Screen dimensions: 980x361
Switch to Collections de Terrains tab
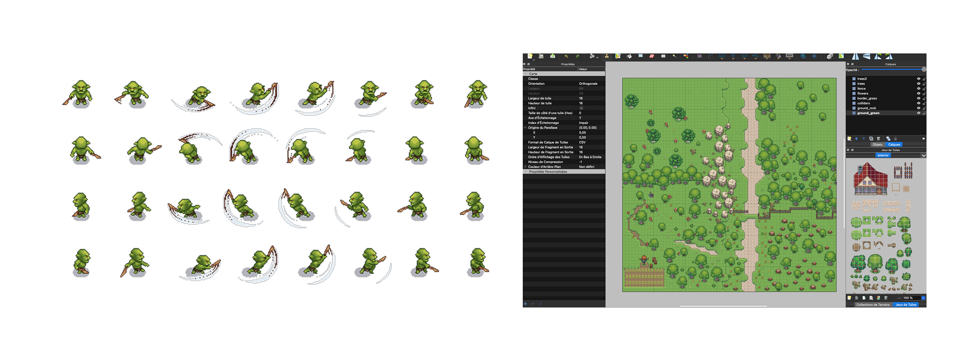(873, 305)
